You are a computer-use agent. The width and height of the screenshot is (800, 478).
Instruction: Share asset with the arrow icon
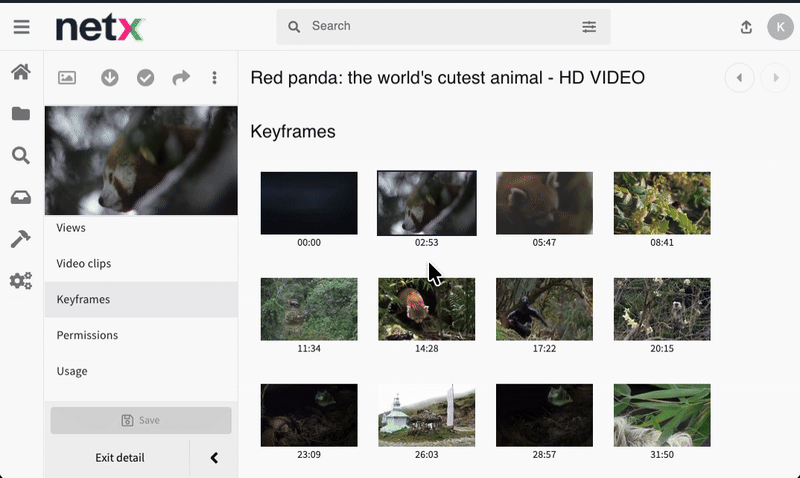[181, 78]
